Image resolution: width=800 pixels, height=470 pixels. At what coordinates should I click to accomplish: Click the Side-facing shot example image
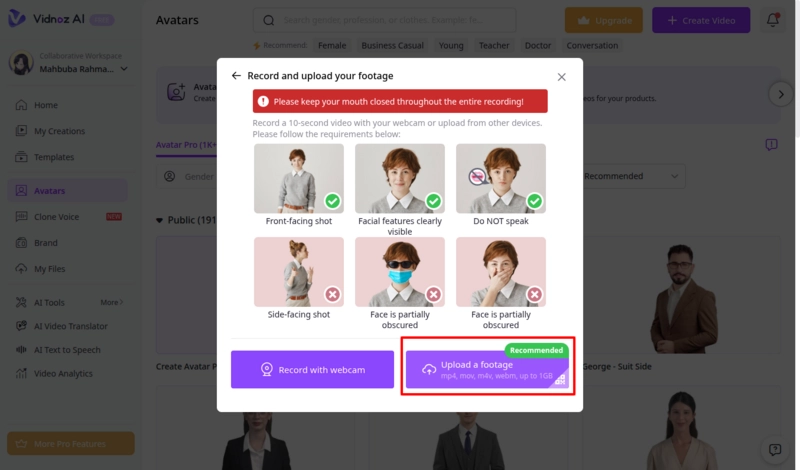click(x=298, y=272)
